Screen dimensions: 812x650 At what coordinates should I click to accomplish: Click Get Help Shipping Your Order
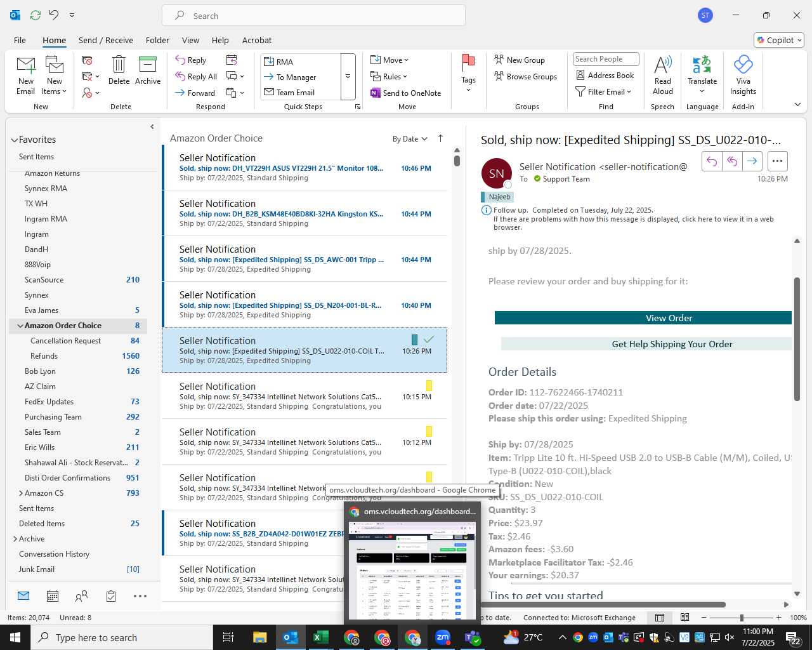646,344
